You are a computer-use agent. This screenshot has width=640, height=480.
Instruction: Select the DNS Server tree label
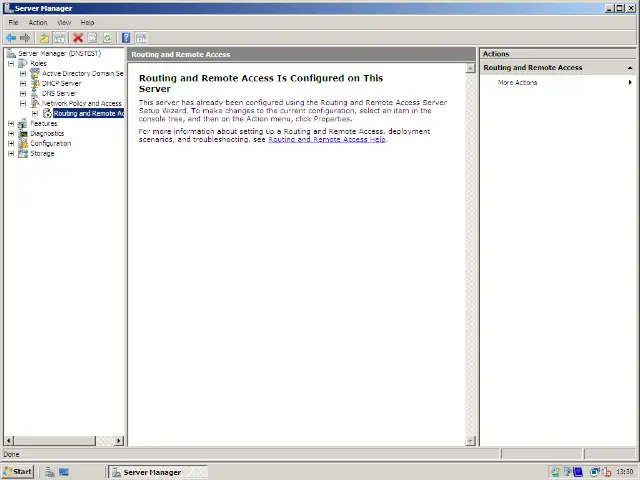tap(59, 93)
